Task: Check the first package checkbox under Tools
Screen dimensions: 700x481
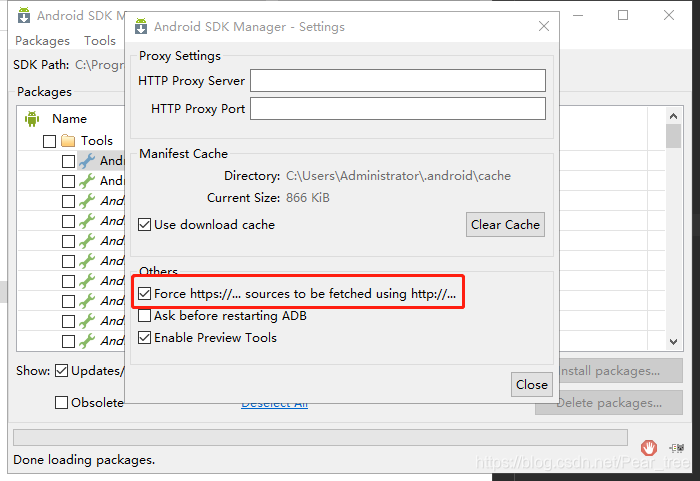Action: tap(68, 161)
